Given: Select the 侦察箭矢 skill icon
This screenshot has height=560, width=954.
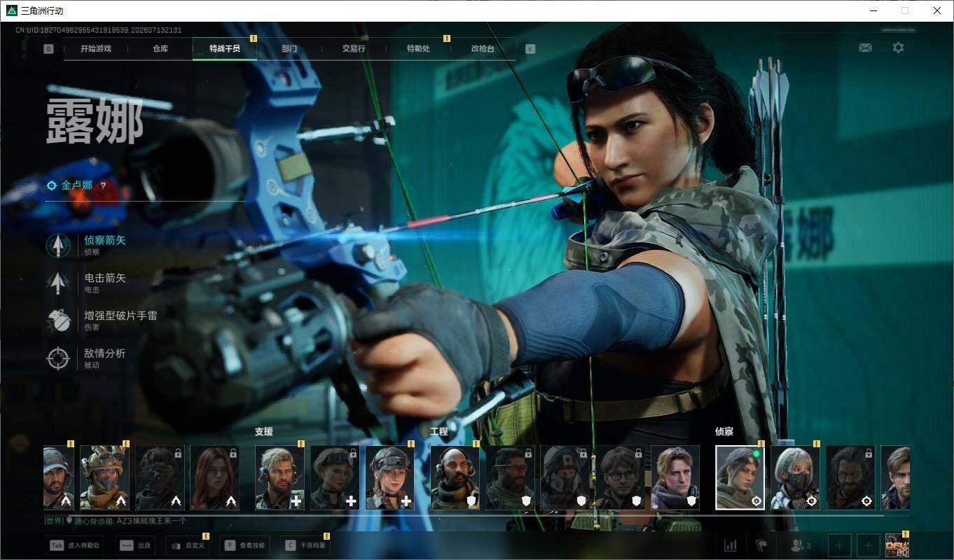Looking at the screenshot, I should [x=58, y=246].
